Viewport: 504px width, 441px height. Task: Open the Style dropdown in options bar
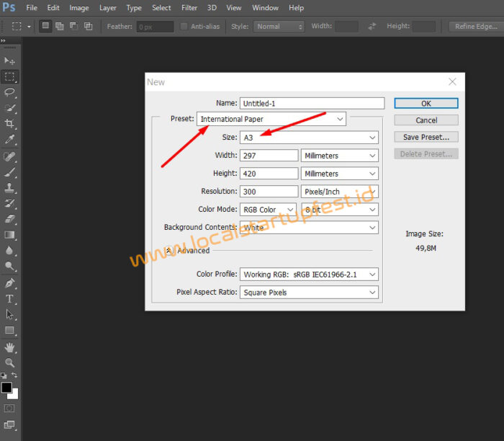point(279,27)
